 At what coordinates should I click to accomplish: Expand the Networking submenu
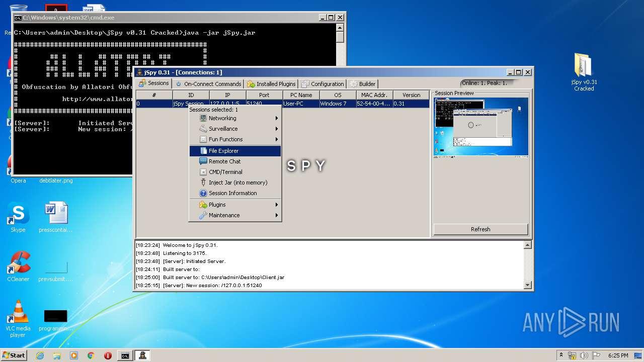point(235,118)
